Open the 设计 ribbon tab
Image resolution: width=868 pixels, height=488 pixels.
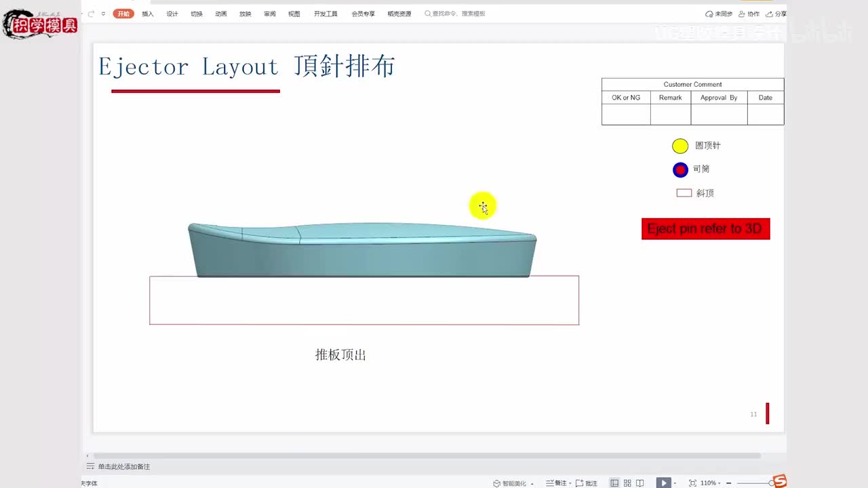pos(172,14)
